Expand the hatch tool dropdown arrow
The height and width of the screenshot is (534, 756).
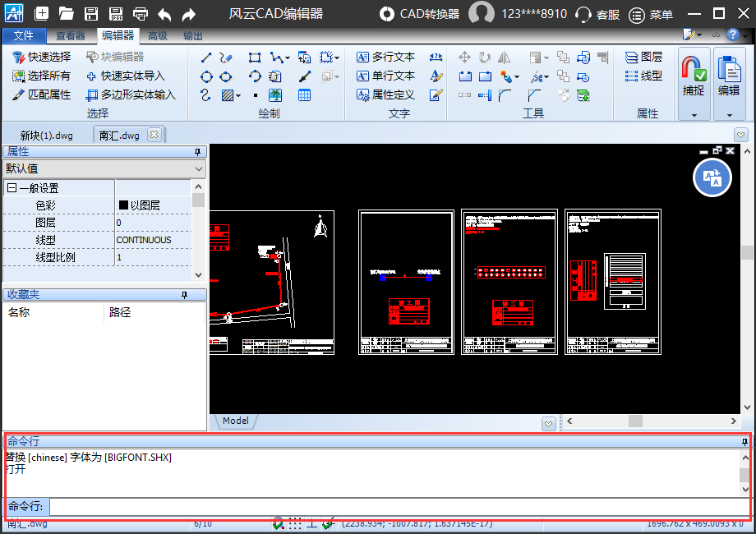[x=238, y=96]
